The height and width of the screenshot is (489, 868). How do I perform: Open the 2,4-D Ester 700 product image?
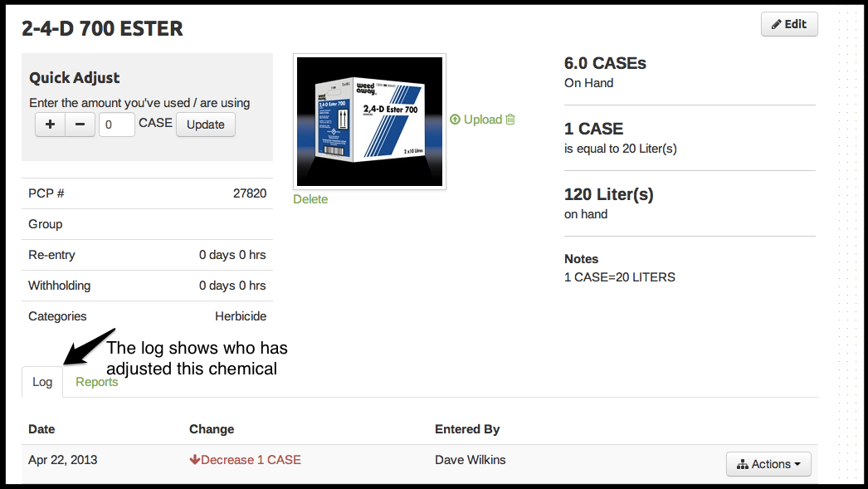tap(369, 121)
